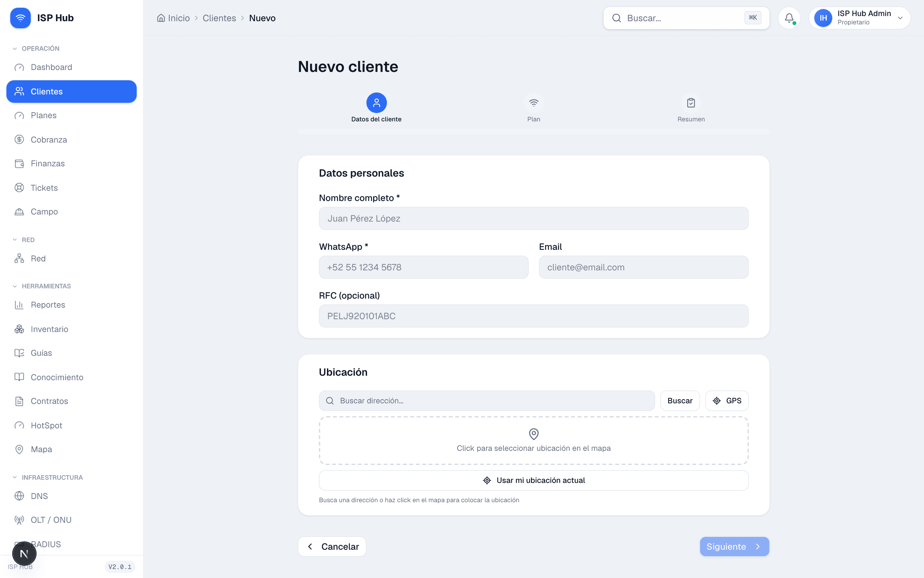Click the Siguiente button
The width and height of the screenshot is (924, 578).
[734, 546]
